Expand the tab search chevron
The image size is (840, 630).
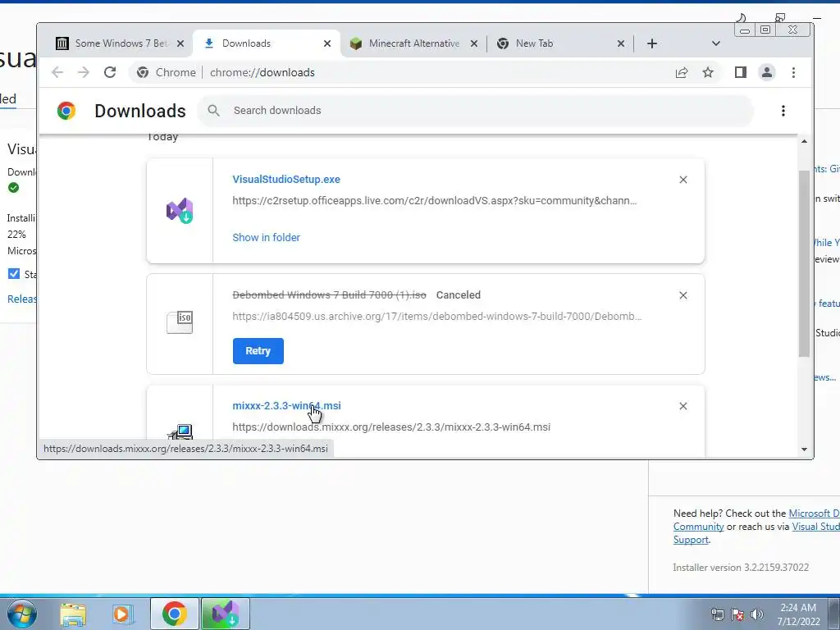tap(715, 43)
